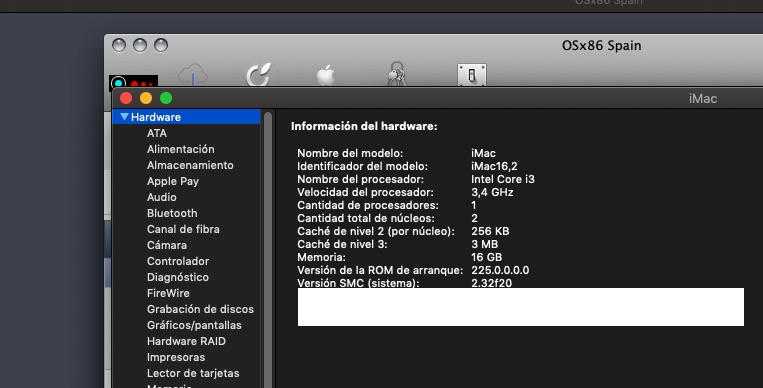
Task: Select Gráficos/pantallas in the sidebar
Action: 194,325
